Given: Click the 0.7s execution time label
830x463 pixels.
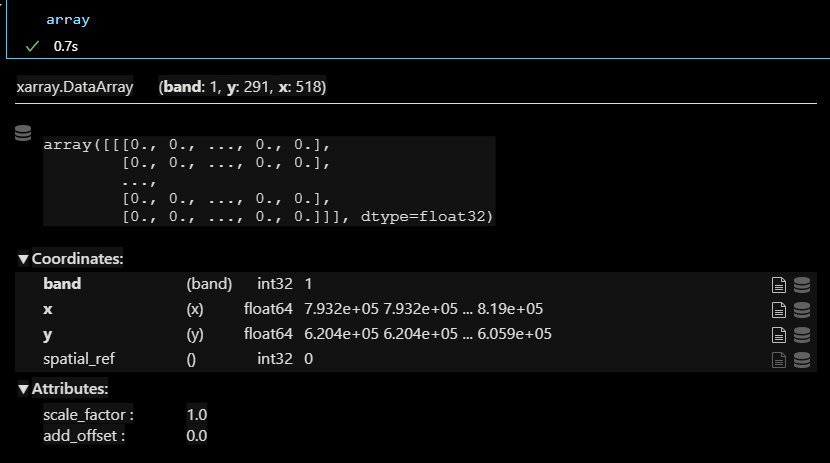Looking at the screenshot, I should pyautogui.click(x=66, y=47).
